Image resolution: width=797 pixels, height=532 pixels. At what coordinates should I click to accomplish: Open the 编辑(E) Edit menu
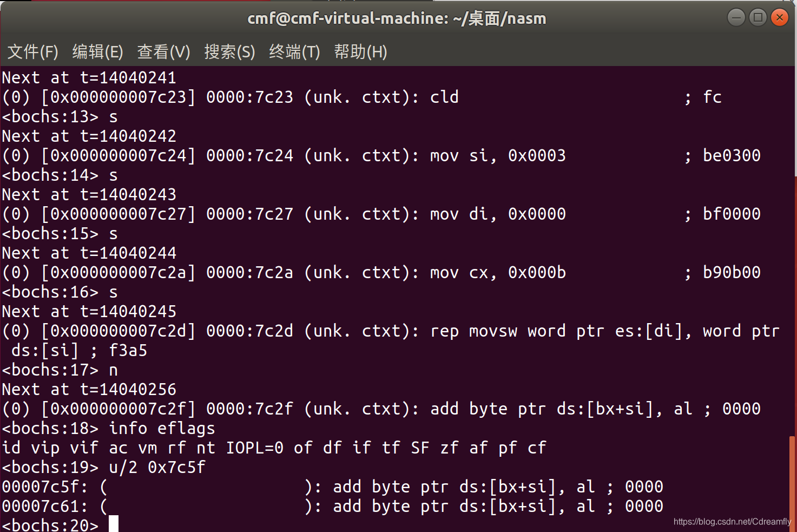pyautogui.click(x=98, y=52)
